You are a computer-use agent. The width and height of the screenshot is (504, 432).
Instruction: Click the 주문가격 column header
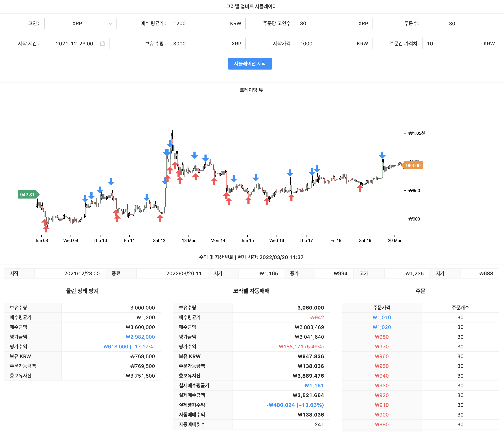coord(382,308)
